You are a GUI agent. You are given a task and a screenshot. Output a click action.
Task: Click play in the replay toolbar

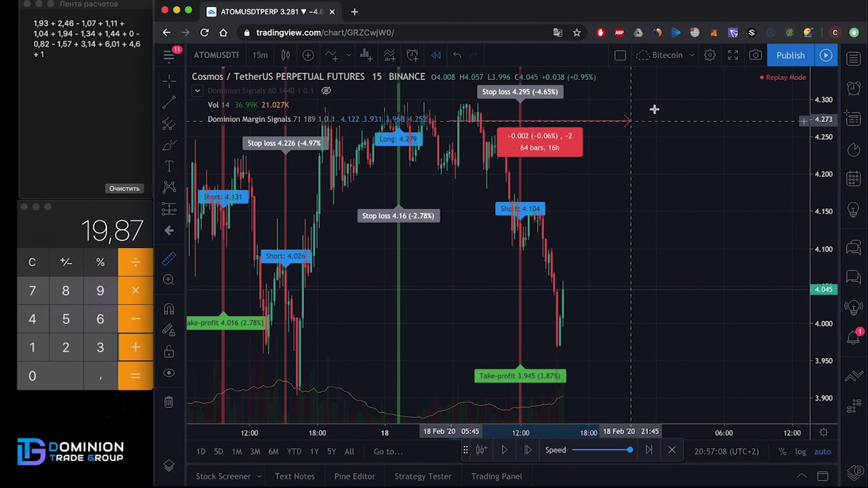coord(504,450)
